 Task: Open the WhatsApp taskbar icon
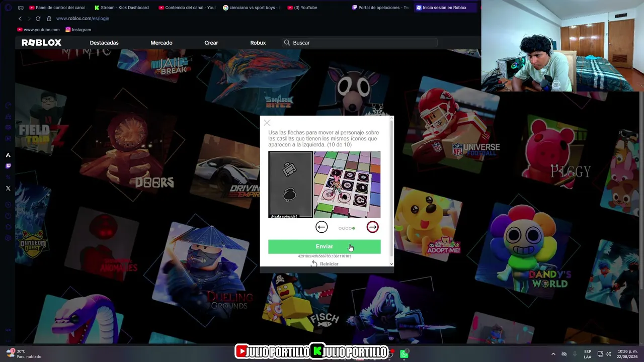404,354
